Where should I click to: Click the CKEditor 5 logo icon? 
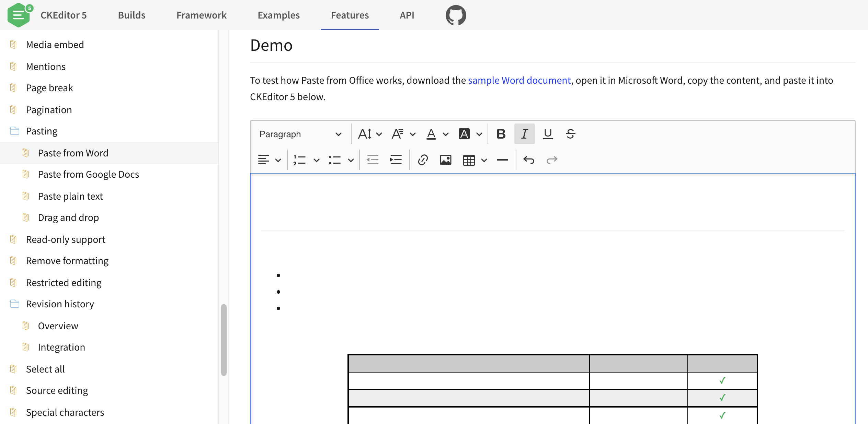click(20, 15)
